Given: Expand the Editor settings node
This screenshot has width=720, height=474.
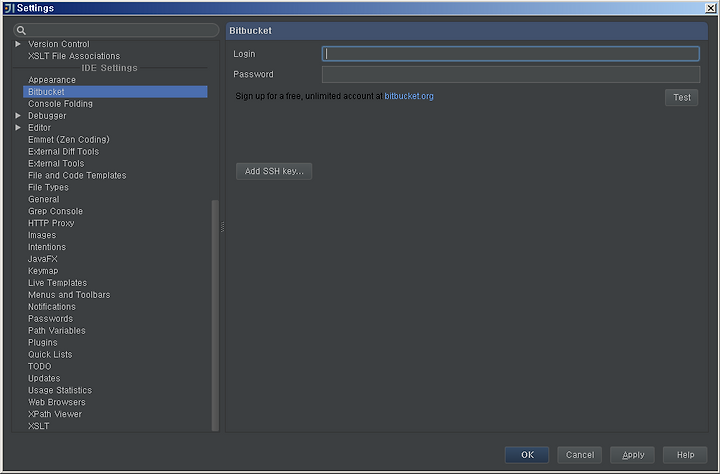Looking at the screenshot, I should click(x=18, y=128).
